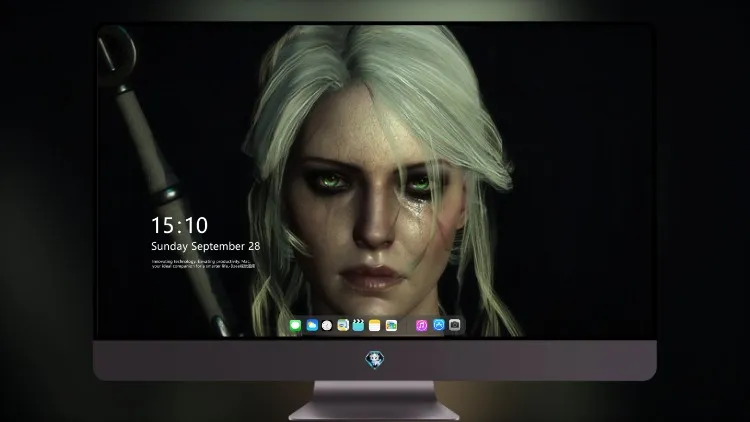This screenshot has width=750, height=422.
Task: Click the 15:10 clock widget
Action: [179, 225]
